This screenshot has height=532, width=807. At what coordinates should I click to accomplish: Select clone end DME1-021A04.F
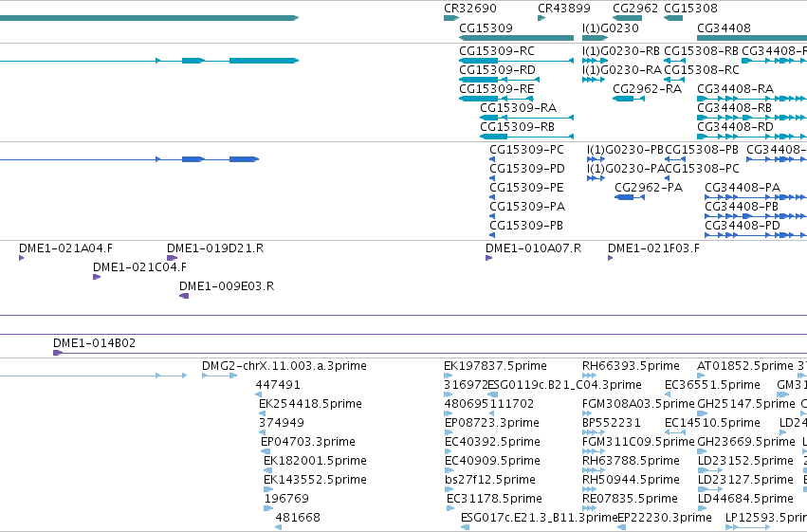coord(21,258)
